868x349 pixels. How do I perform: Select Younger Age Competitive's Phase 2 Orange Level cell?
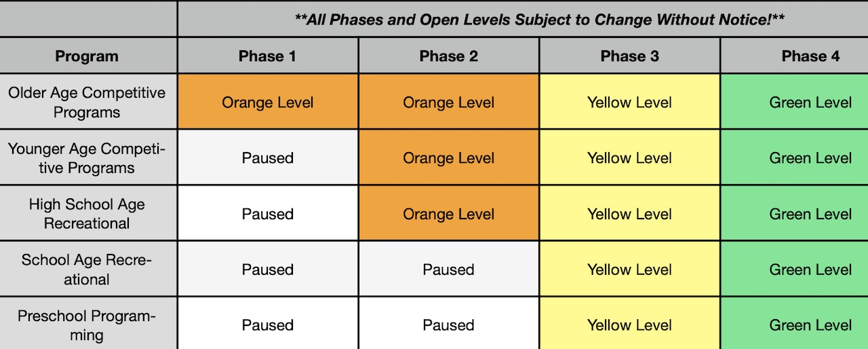click(x=448, y=158)
